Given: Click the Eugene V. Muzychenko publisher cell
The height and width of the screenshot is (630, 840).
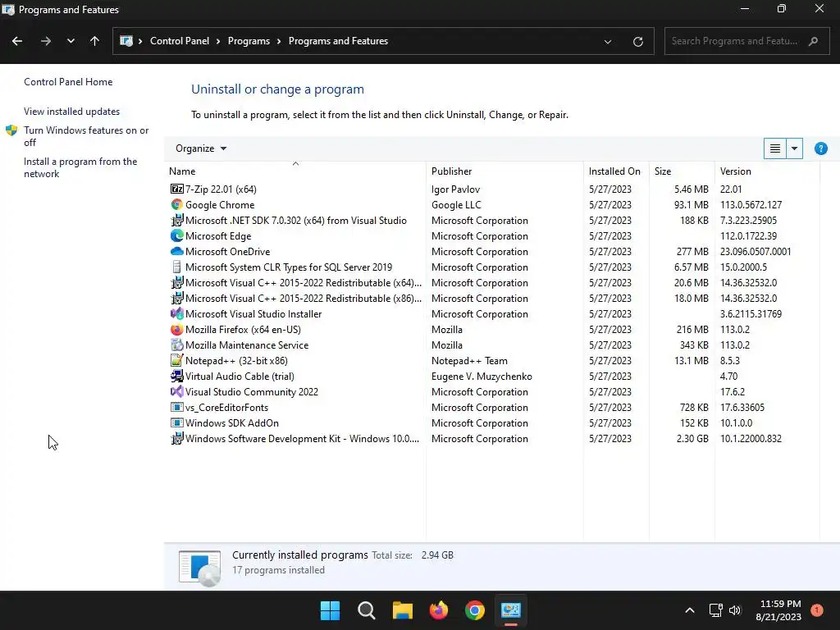Looking at the screenshot, I should click(482, 376).
